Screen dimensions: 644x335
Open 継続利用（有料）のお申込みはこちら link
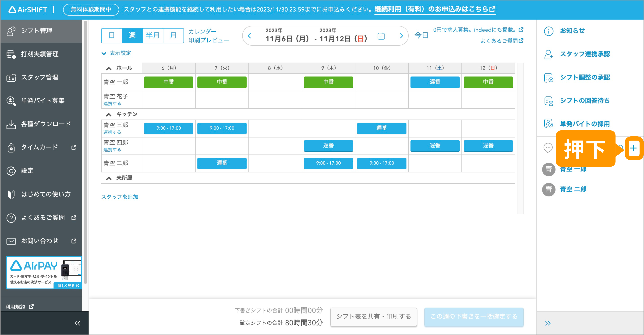(x=435, y=10)
